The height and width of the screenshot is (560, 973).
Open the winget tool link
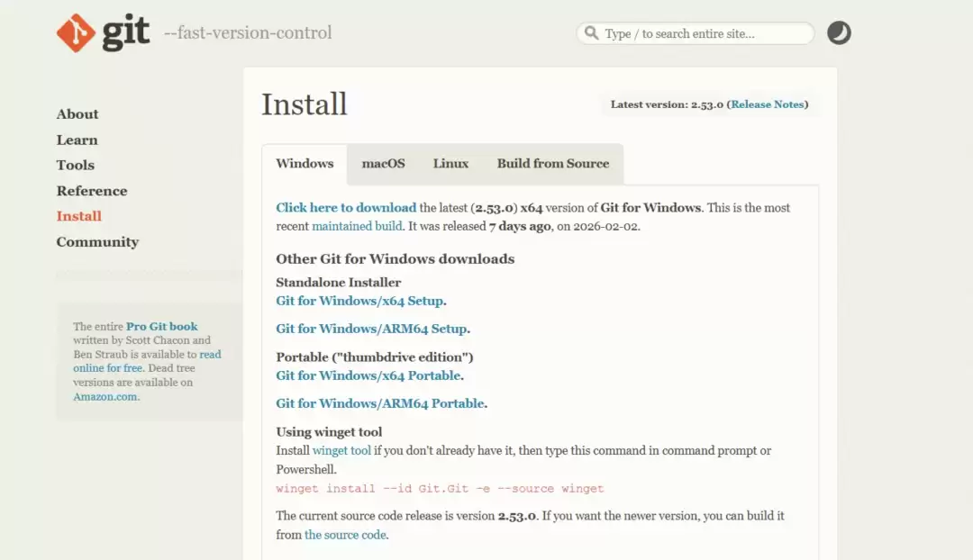pos(341,451)
